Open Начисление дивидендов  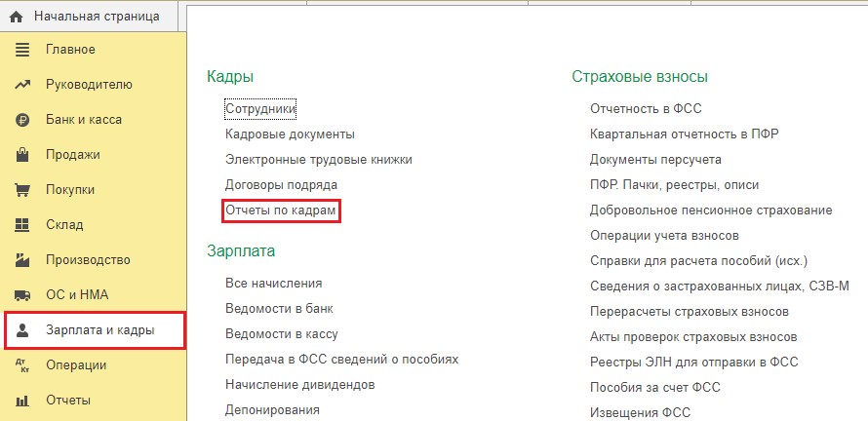tap(300, 385)
